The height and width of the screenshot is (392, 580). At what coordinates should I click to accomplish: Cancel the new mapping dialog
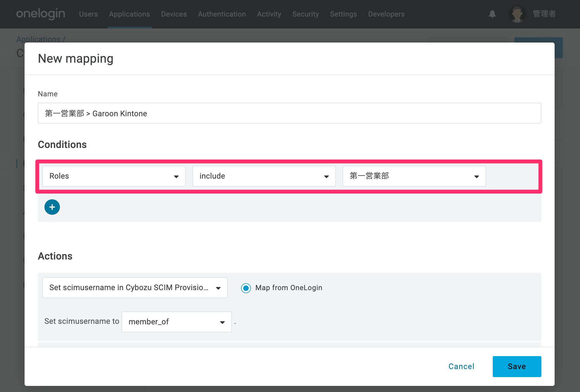[x=461, y=367]
